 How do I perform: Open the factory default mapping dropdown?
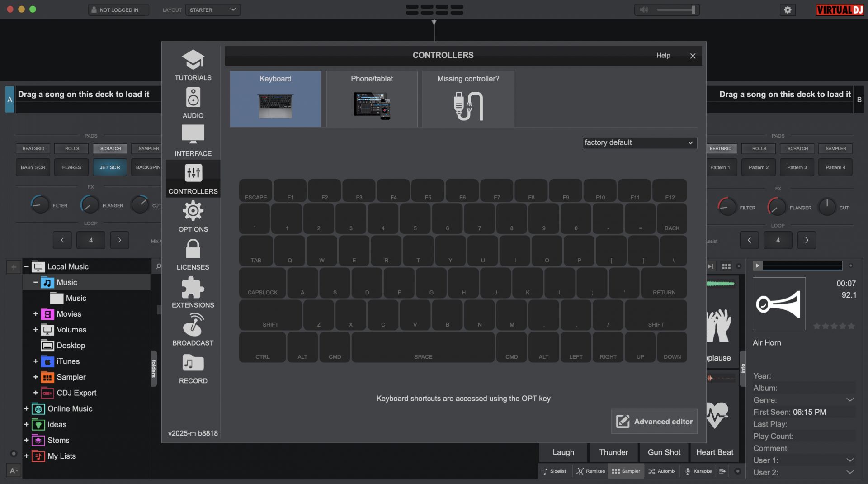[x=639, y=142]
